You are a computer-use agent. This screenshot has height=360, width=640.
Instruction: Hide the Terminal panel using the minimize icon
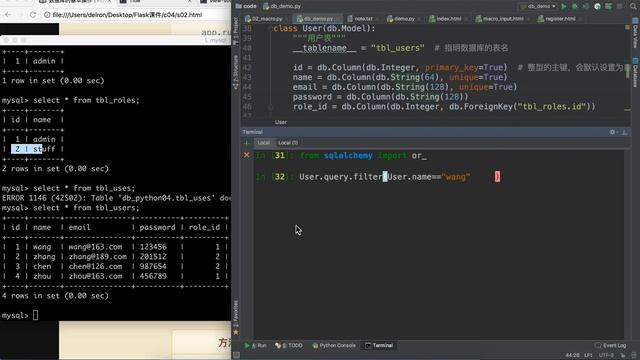(624, 132)
